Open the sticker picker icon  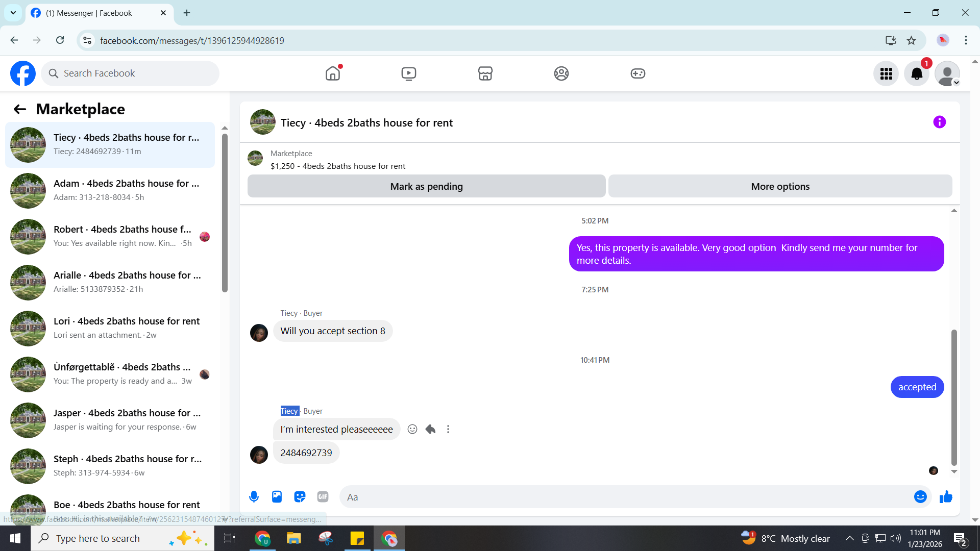pos(300,496)
